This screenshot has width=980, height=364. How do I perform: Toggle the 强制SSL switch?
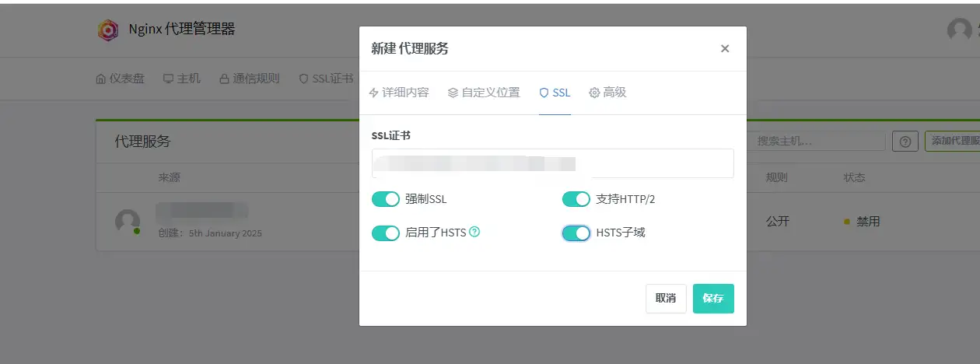[x=386, y=199]
